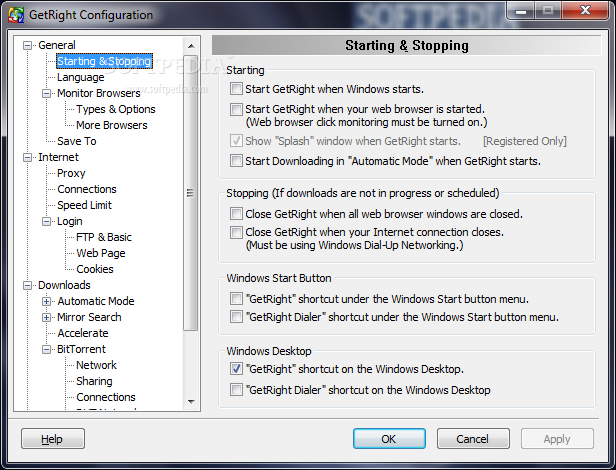
Task: Check GetRight Dialer shortcut under Start button menu
Action: tap(236, 317)
